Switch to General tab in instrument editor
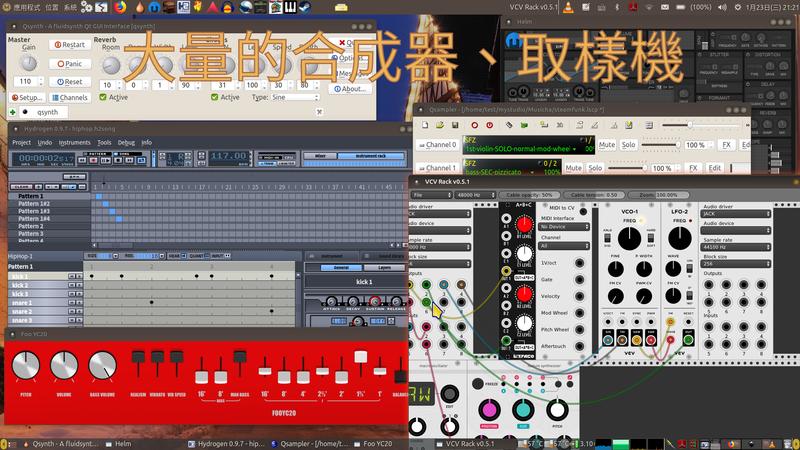 pyautogui.click(x=341, y=267)
